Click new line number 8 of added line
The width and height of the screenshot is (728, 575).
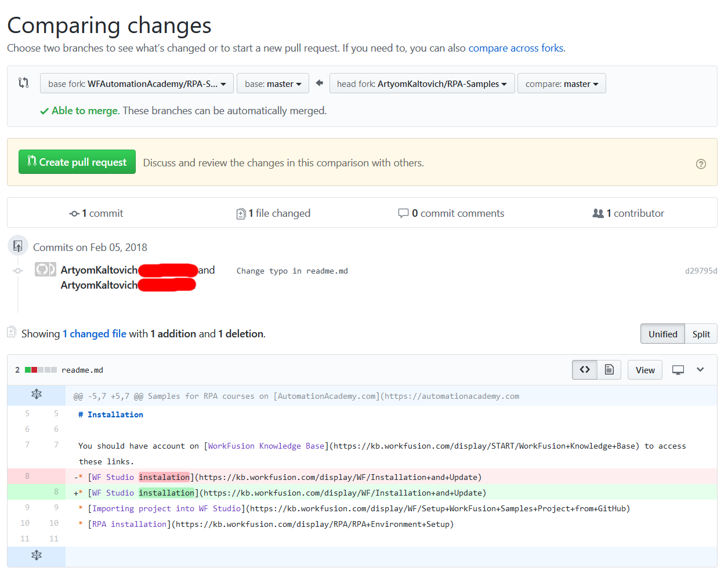pos(56,492)
